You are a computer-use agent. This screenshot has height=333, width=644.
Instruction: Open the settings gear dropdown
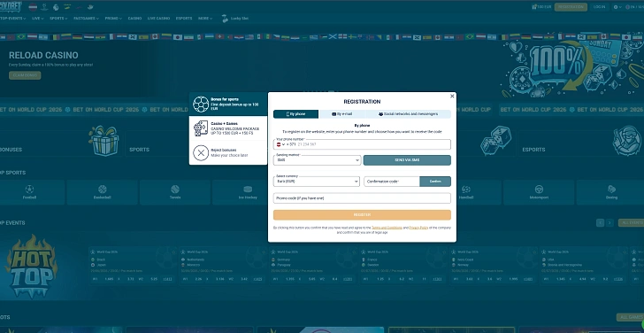tap(617, 7)
